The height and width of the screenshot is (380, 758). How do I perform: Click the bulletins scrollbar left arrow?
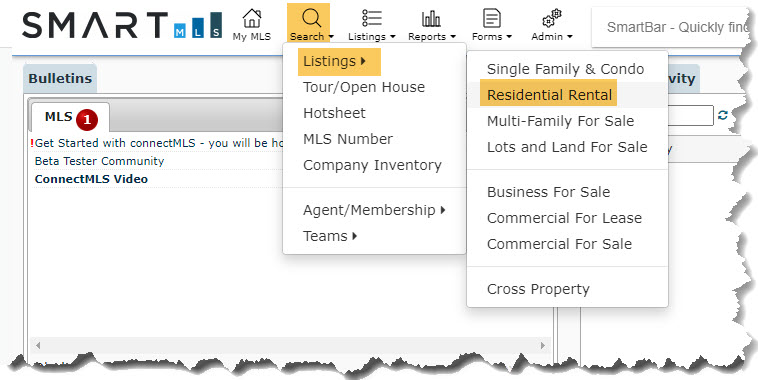38,345
